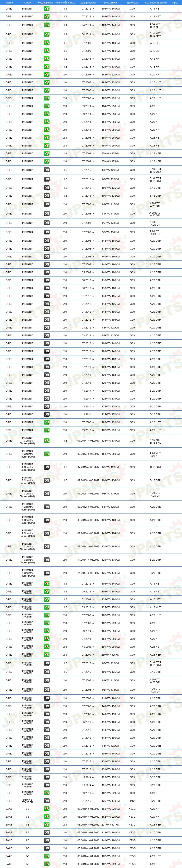Select the ZAFIRA TOURER model cell

point(28,801)
